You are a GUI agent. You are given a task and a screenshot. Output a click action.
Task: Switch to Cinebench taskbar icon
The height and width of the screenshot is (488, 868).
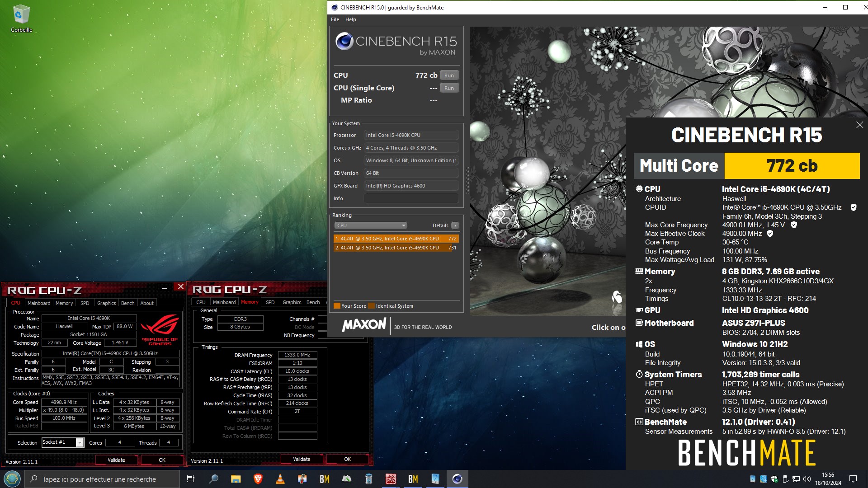click(x=457, y=479)
